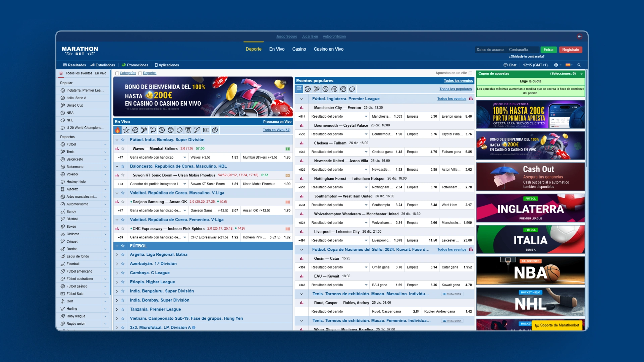Toggle the En Vivo live events checkbox
This screenshot has height=362, width=644.
point(100,73)
